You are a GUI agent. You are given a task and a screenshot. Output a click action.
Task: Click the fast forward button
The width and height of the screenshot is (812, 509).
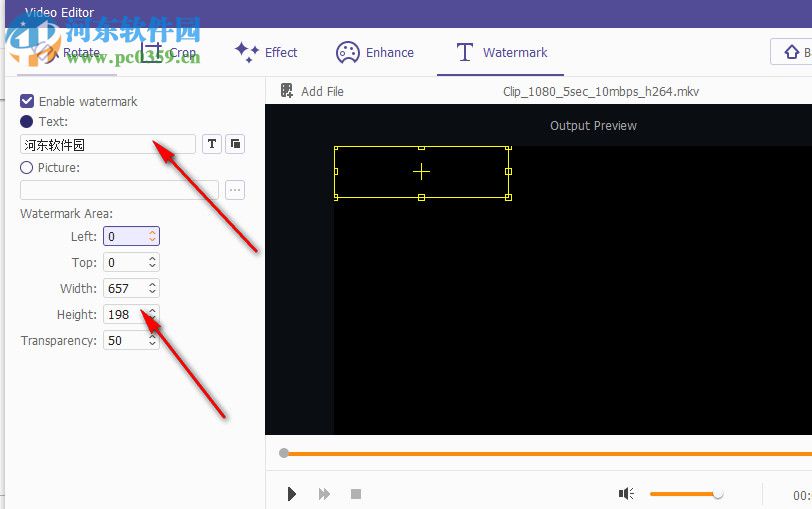(324, 494)
